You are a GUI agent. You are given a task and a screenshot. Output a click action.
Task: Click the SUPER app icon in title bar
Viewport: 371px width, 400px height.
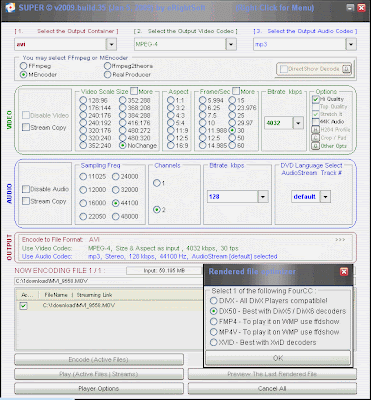tap(10, 8)
